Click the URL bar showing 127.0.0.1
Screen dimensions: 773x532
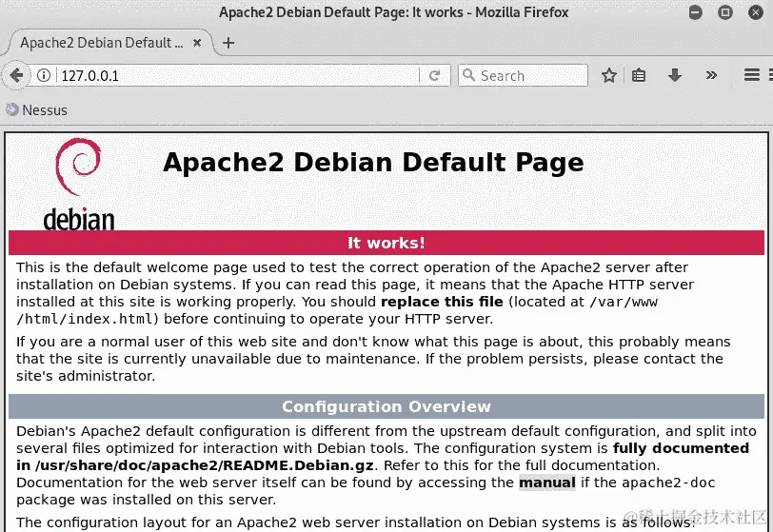(237, 75)
